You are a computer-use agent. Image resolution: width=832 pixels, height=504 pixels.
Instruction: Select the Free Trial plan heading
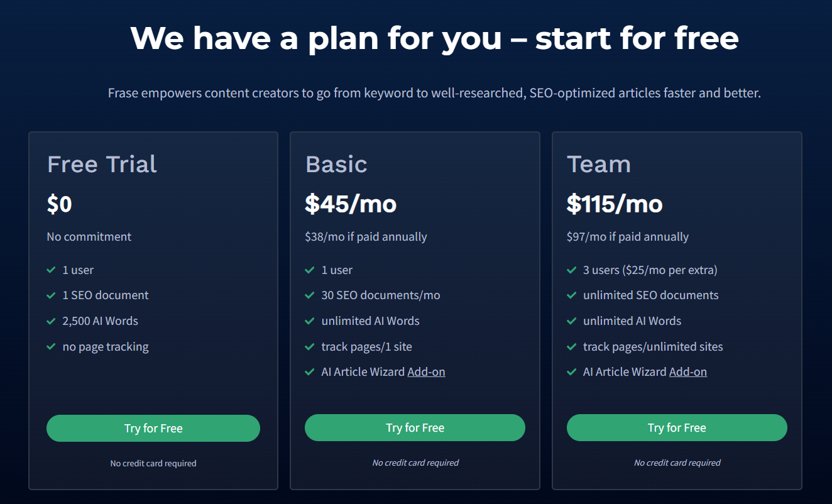coord(102,165)
